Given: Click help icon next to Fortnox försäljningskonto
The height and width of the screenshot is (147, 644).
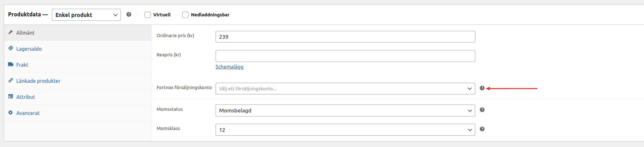Looking at the screenshot, I should click(482, 88).
